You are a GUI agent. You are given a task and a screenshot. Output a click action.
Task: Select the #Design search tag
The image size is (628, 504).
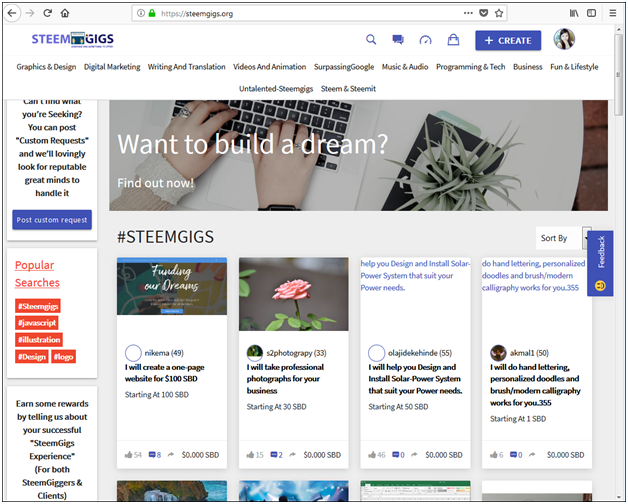click(x=32, y=357)
